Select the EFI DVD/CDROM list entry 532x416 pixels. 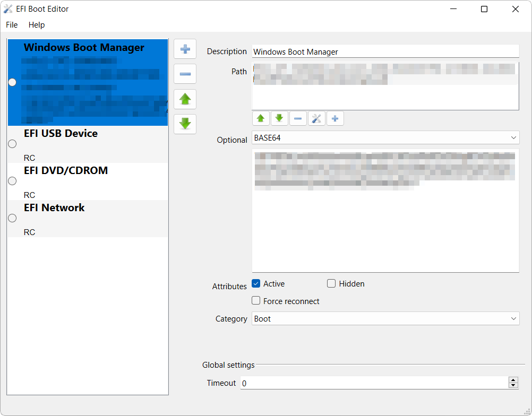click(88, 181)
